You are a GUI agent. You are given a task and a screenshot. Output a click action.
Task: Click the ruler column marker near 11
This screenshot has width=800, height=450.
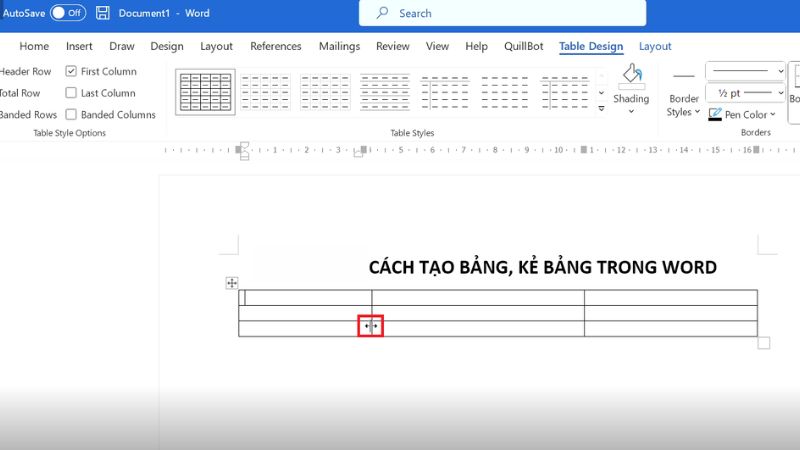click(584, 149)
